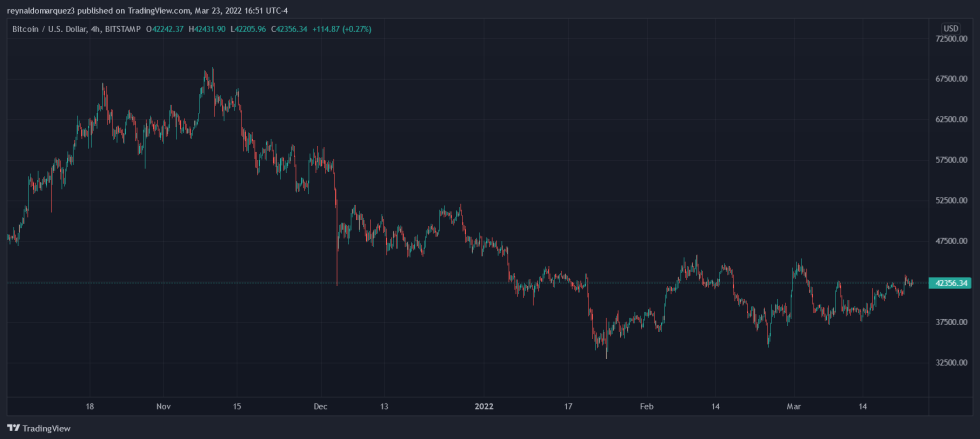
Task: Click the Nov label on time axis
Action: coord(163,406)
